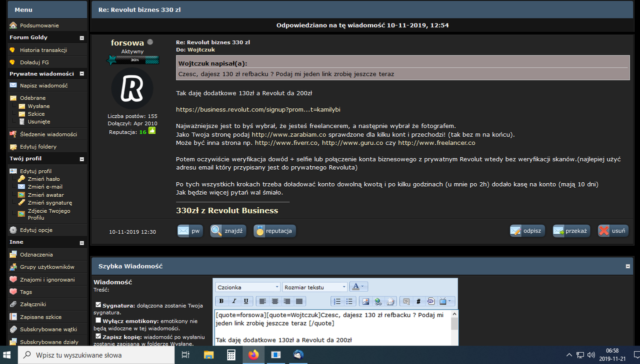Align message text to the left

263,301
